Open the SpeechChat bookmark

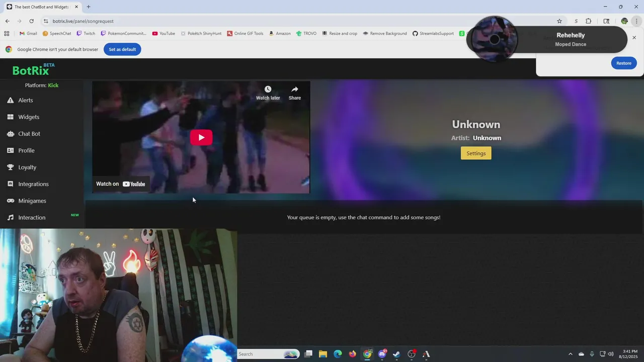57,34
